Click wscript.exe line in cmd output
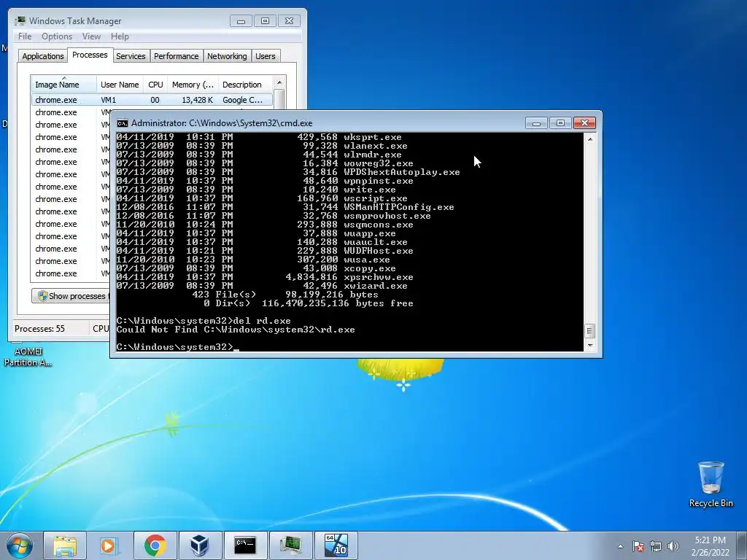Screen dimensions: 747x560 [262, 198]
